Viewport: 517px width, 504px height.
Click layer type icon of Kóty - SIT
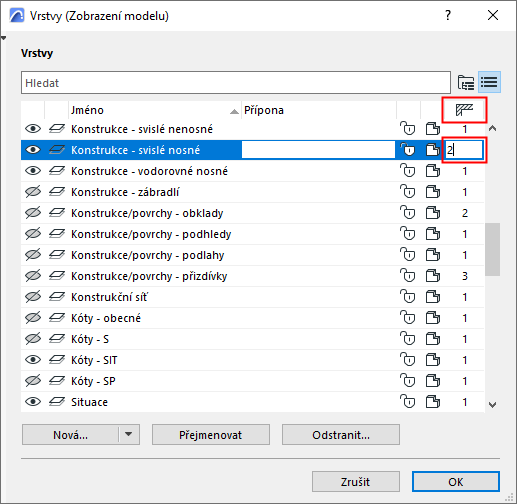(x=57, y=360)
